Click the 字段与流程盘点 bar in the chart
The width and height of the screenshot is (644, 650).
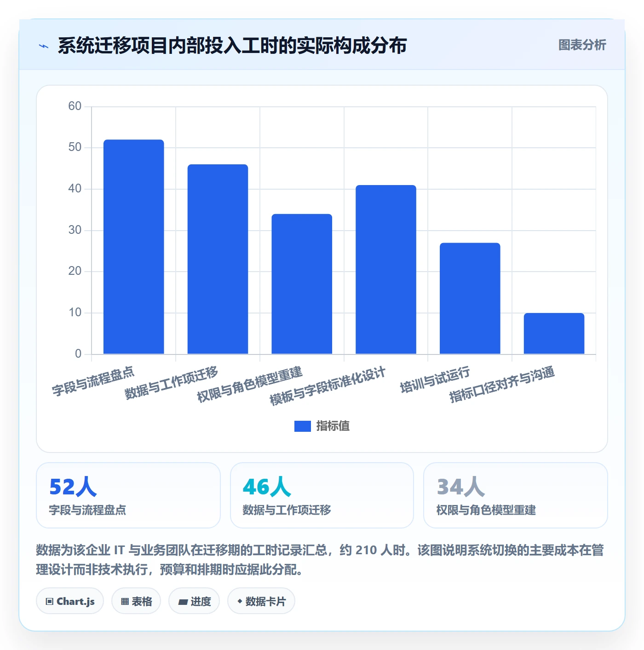pyautogui.click(x=133, y=247)
